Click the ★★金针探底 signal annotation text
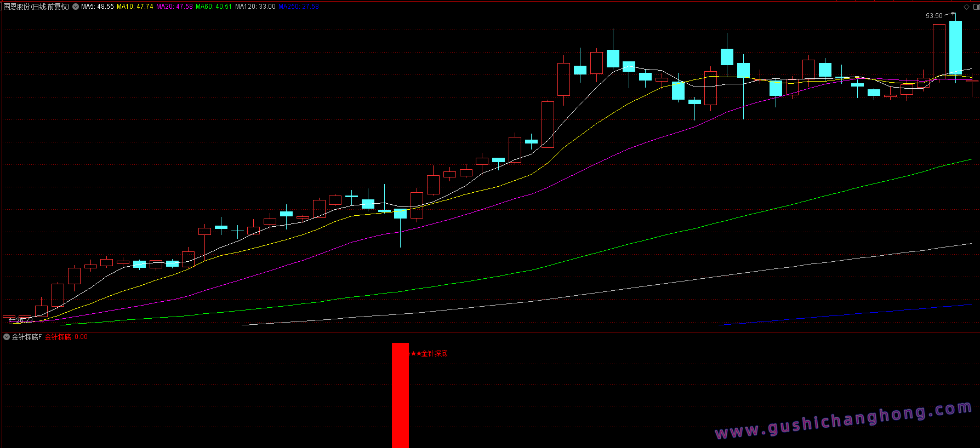 [429, 353]
